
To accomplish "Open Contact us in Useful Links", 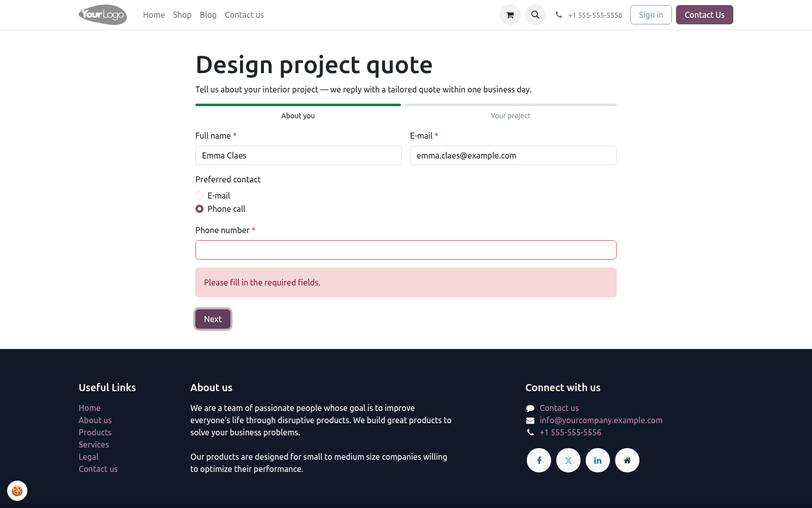I will coord(98,469).
